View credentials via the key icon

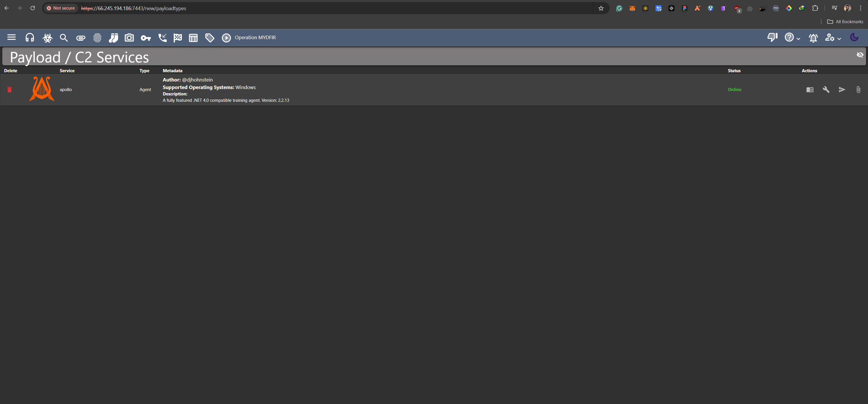point(146,37)
